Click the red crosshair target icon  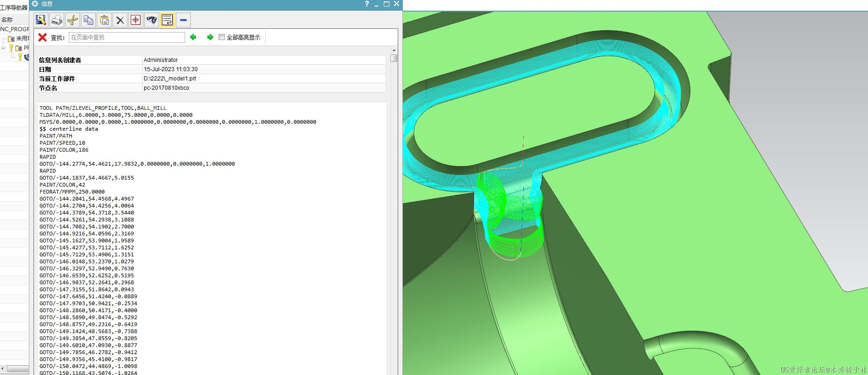click(x=136, y=20)
